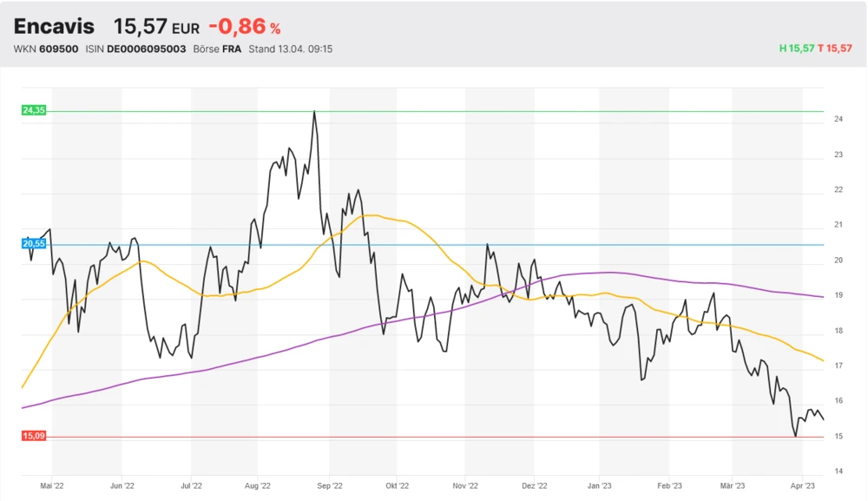Click the Nov '22 axis label
This screenshot has height=501, width=868.
[465, 485]
